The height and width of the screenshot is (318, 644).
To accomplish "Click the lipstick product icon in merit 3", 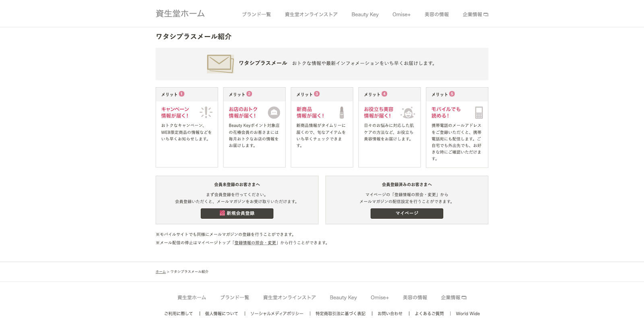I will click(342, 113).
